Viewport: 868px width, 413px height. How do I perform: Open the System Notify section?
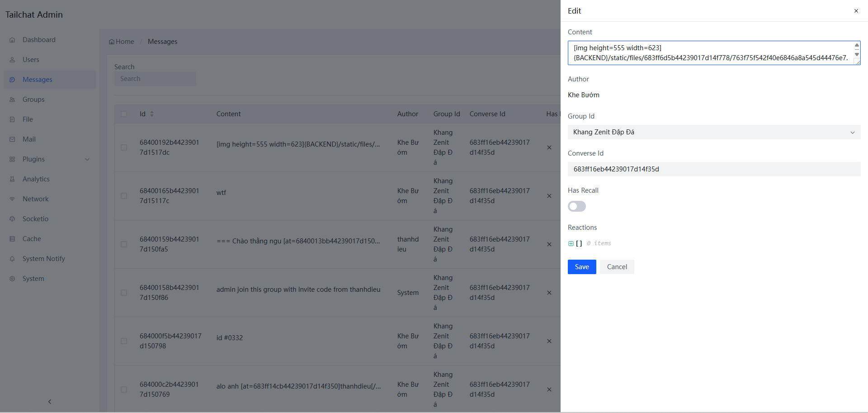(x=43, y=258)
